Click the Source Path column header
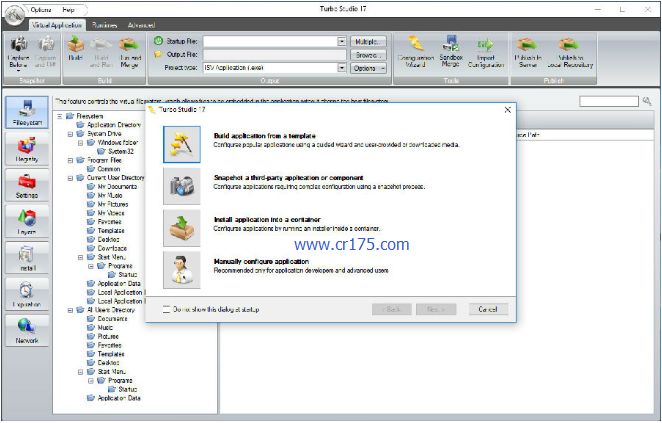 pos(585,135)
